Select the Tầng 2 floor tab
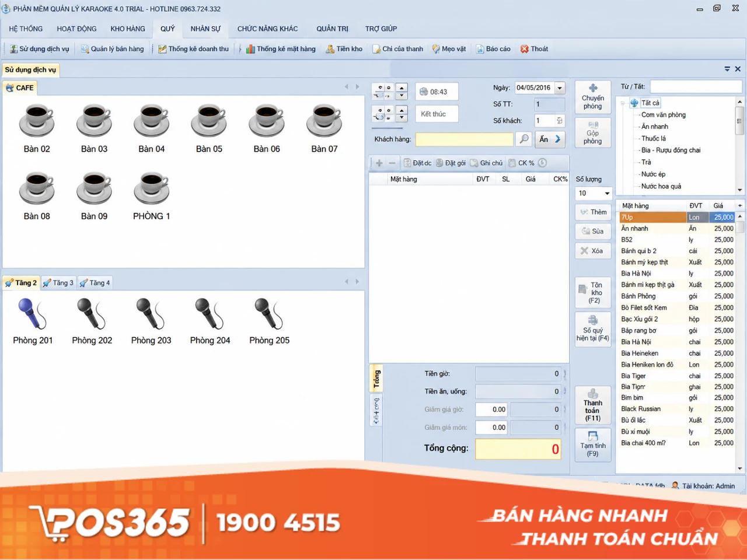This screenshot has width=747, height=560. (21, 283)
